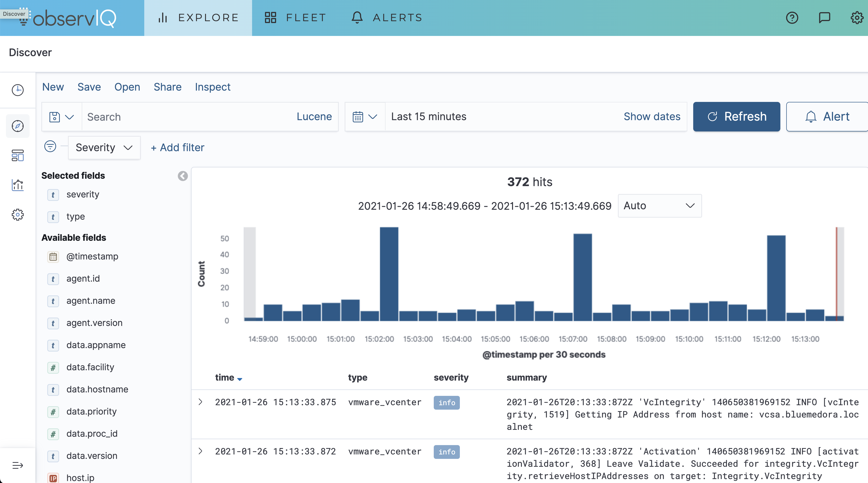Select the data.hostname field
The width and height of the screenshot is (868, 483).
point(97,389)
